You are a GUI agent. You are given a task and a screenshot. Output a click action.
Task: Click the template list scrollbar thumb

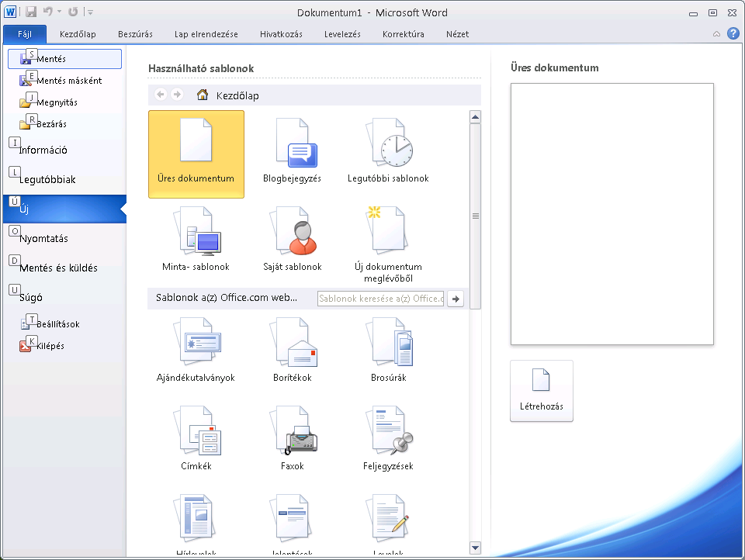[475, 216]
